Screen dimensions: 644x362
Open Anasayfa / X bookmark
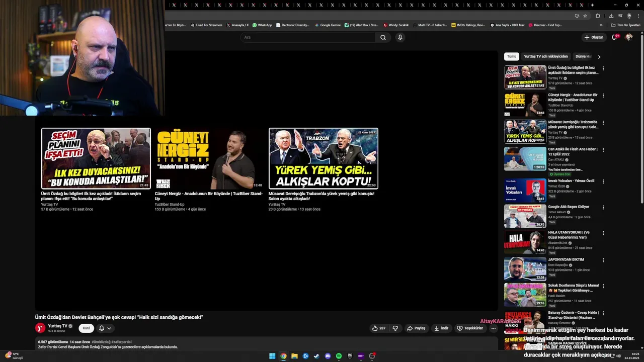[237, 25]
